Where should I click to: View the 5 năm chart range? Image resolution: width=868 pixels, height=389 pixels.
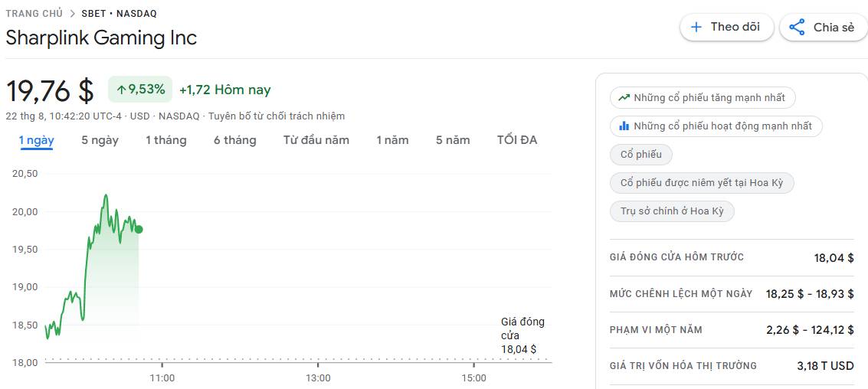pyautogui.click(x=453, y=140)
